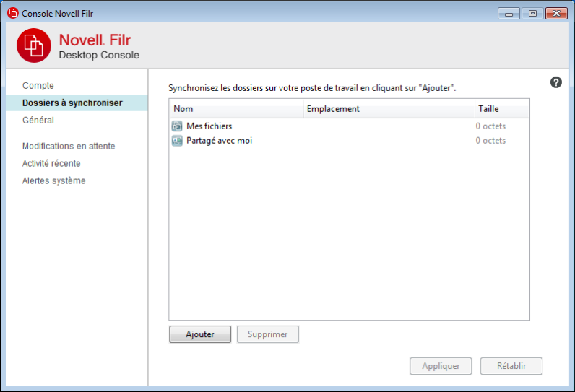This screenshot has height=392, width=575.
Task: Click the Novell Filr logo in header
Action: tap(35, 45)
